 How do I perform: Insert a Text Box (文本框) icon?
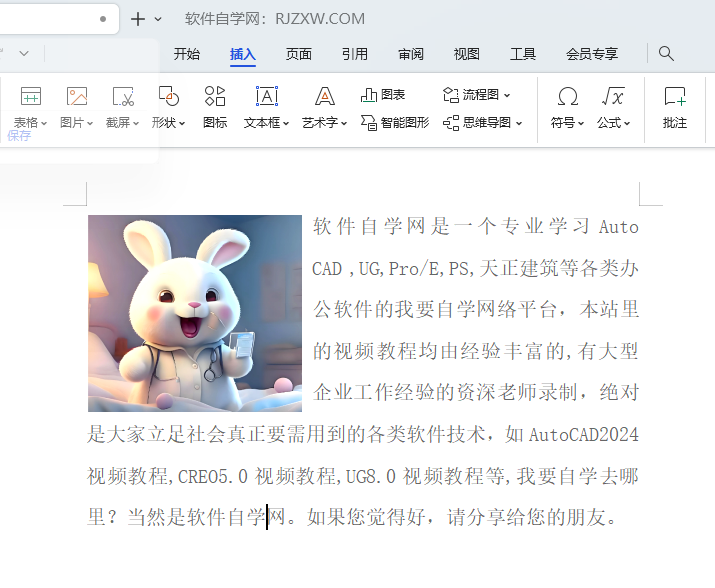[x=267, y=96]
